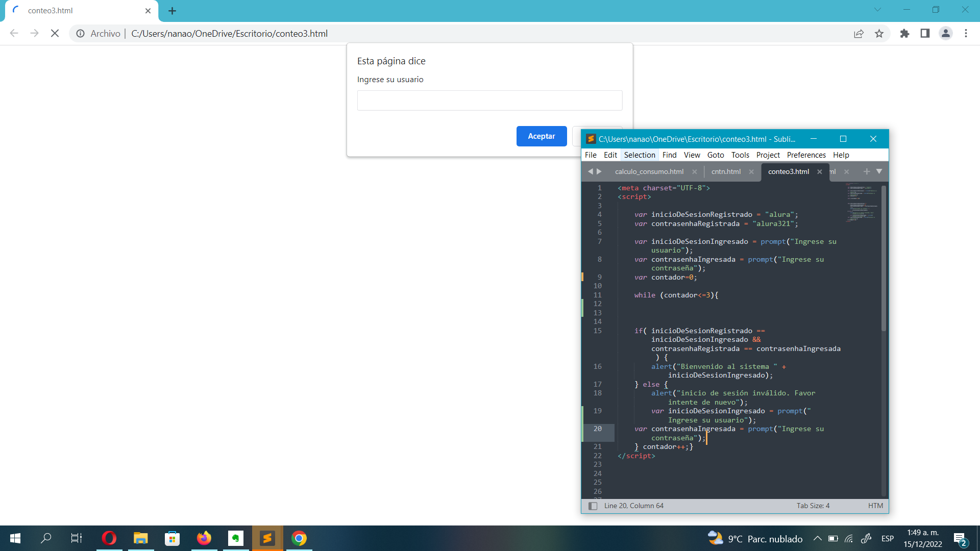Open Chrome tab search chevron
980x551 pixels.
[x=877, y=10]
